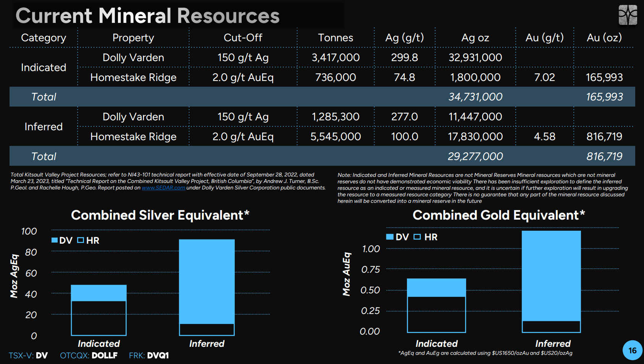644x364 pixels.
Task: Click the 'Au (oz)' column header
Action: (604, 38)
